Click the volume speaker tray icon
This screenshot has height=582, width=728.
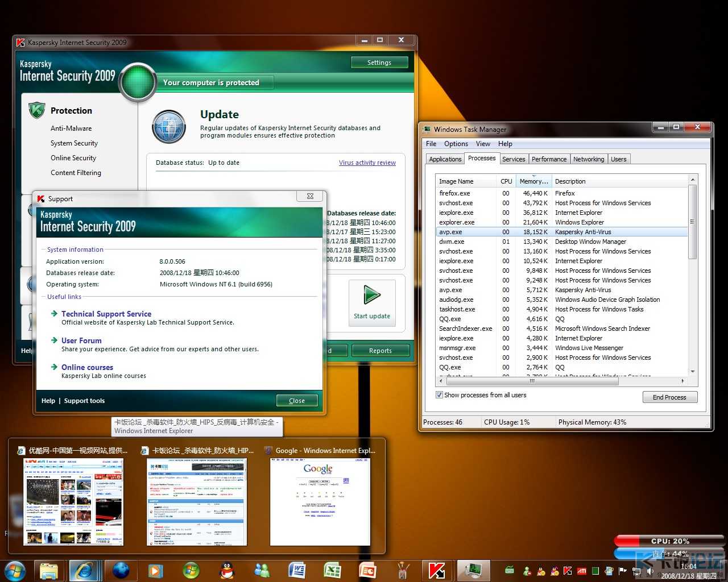650,571
